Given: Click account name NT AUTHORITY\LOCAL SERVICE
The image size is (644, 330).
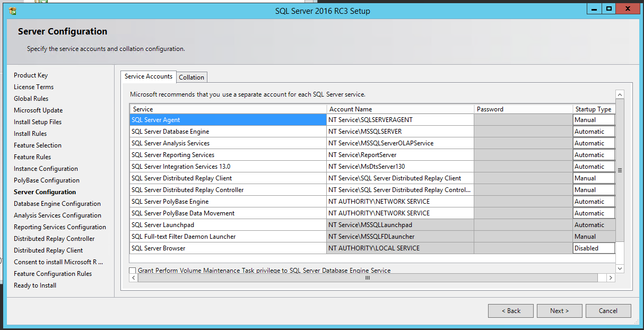Looking at the screenshot, I should 401,248.
